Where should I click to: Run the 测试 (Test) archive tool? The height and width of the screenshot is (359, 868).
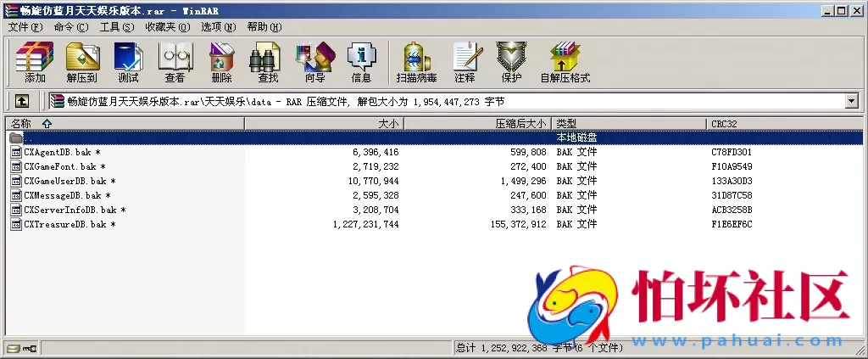click(x=129, y=61)
